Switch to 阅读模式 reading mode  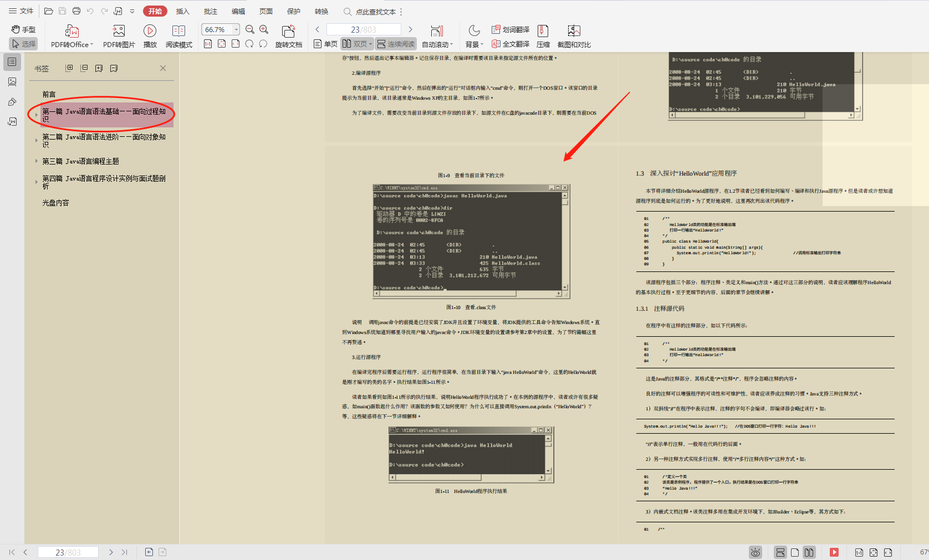[x=178, y=37]
